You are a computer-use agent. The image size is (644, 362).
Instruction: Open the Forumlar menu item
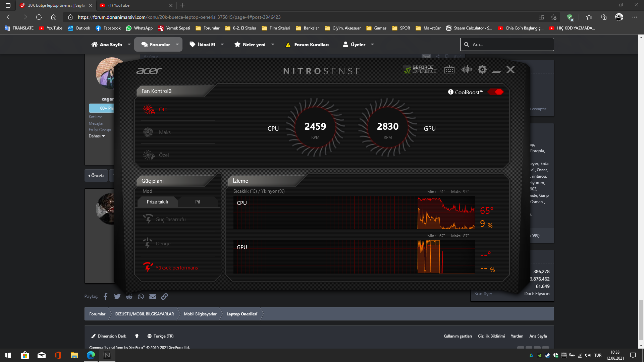[156, 45]
